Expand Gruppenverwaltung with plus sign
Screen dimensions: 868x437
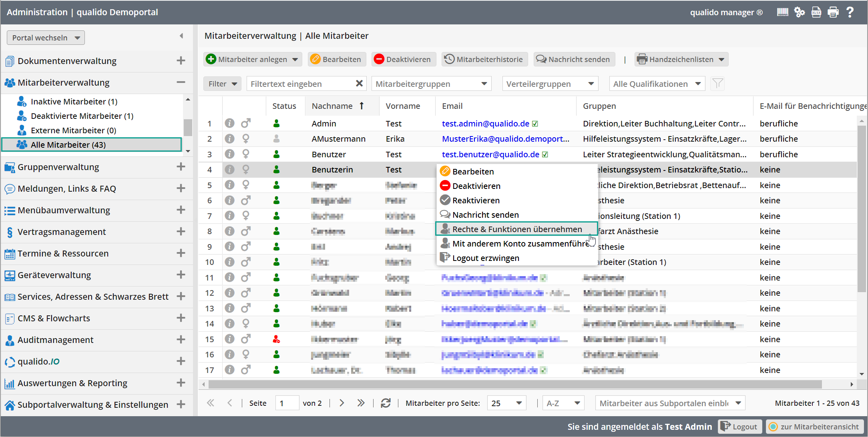pos(181,167)
